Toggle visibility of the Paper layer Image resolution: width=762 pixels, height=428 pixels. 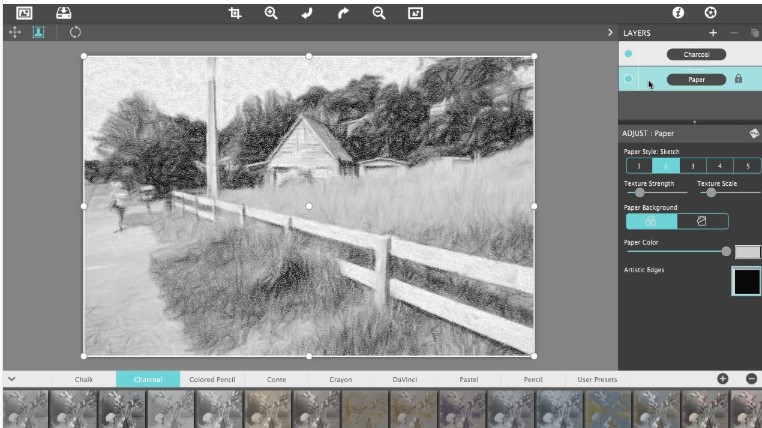(x=628, y=79)
